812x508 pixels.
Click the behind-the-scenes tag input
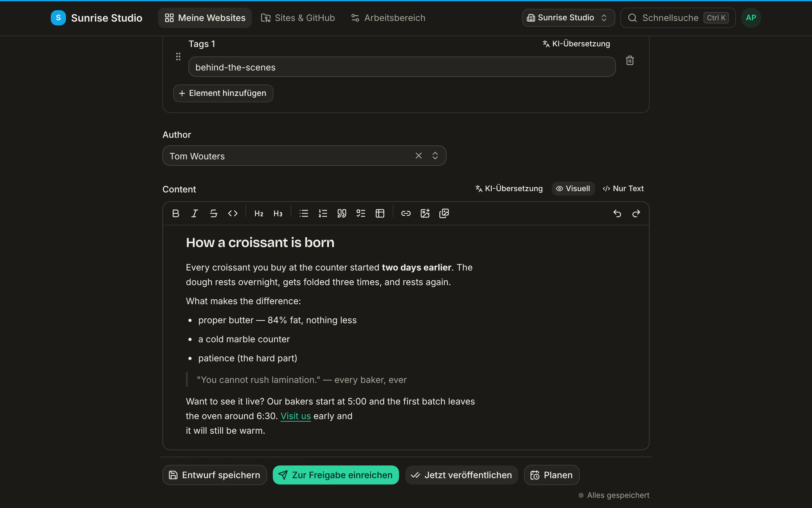coord(402,67)
